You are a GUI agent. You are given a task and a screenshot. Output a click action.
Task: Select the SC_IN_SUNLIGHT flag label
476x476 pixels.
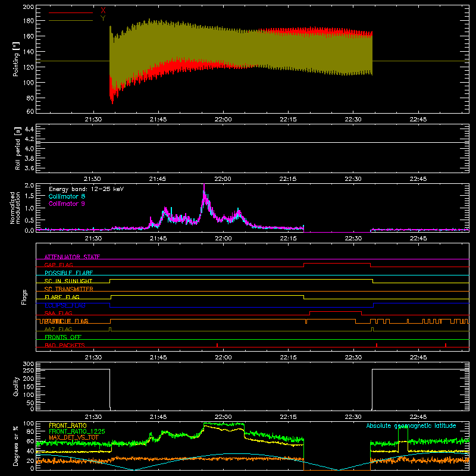[68, 281]
